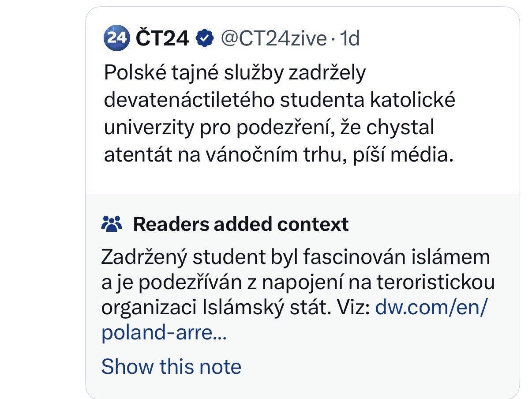Expand the truncated dw.com URL
The image size is (532, 399).
pos(163,334)
